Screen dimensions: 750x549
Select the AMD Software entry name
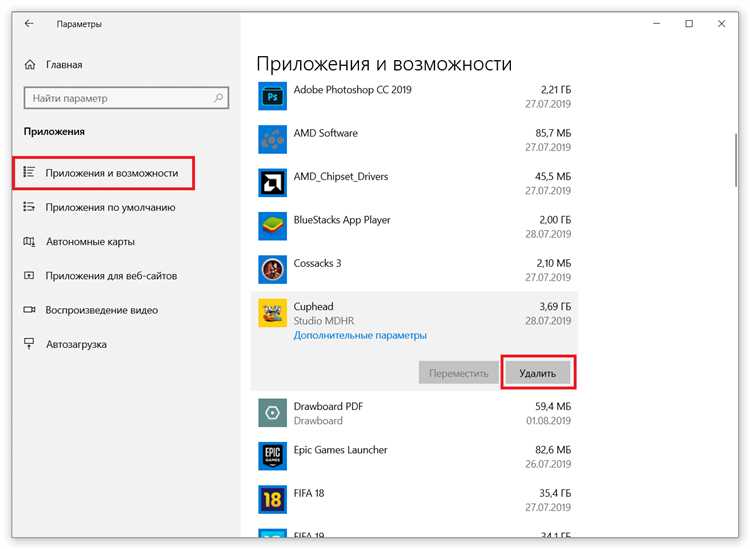point(325,133)
